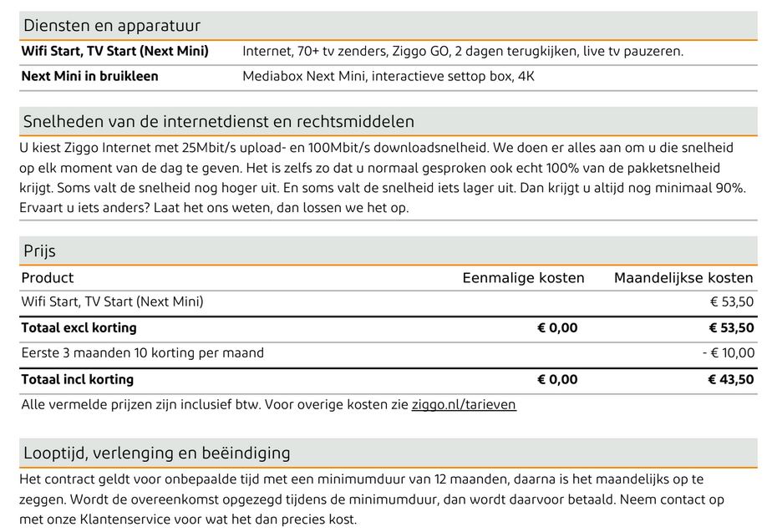Image resolution: width=772 pixels, height=532 pixels.
Task: Click the "Wifi Start, TV Start (Next Mini)" service label
Action: pos(115,52)
